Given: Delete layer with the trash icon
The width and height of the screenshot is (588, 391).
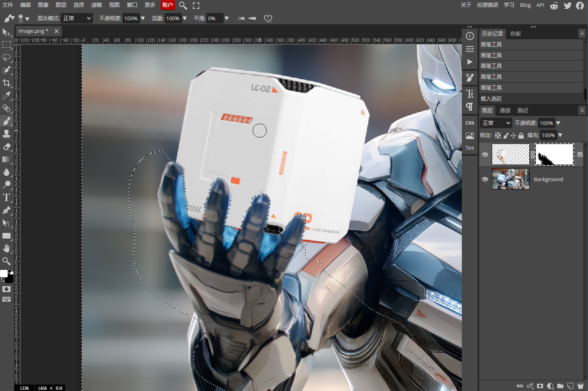Looking at the screenshot, I should (x=581, y=386).
